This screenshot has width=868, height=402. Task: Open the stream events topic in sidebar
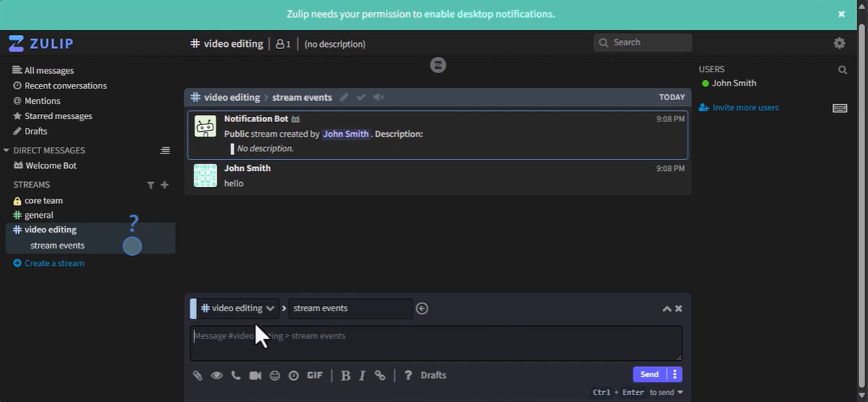point(58,246)
